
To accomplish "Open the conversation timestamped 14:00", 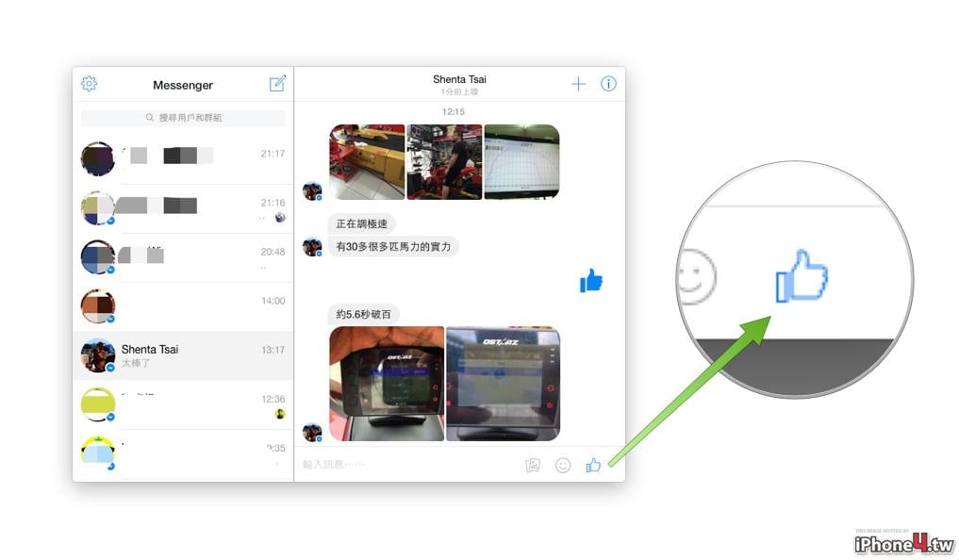I will 183,306.
